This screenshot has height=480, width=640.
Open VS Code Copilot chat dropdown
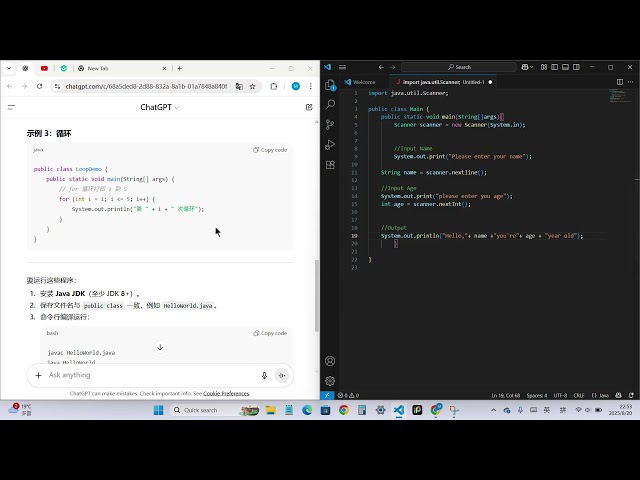pyautogui.click(x=527, y=67)
